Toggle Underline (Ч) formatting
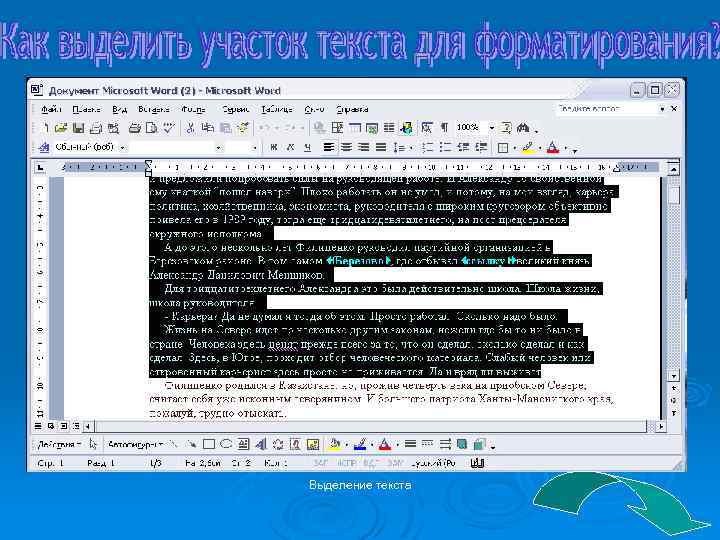This screenshot has height=540, width=720. [x=308, y=147]
